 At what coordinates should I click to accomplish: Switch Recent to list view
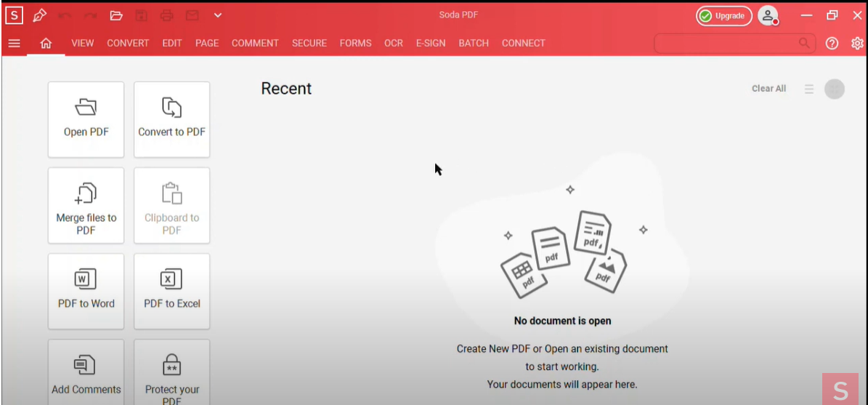pyautogui.click(x=809, y=89)
